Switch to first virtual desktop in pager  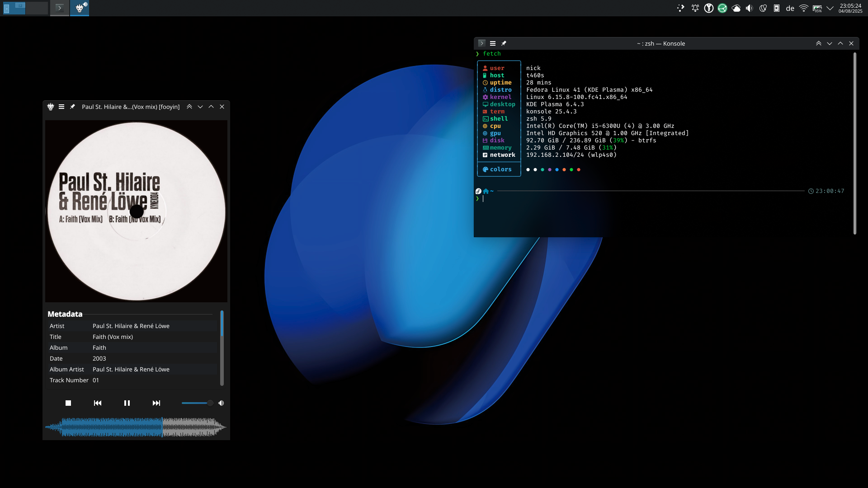coord(14,8)
